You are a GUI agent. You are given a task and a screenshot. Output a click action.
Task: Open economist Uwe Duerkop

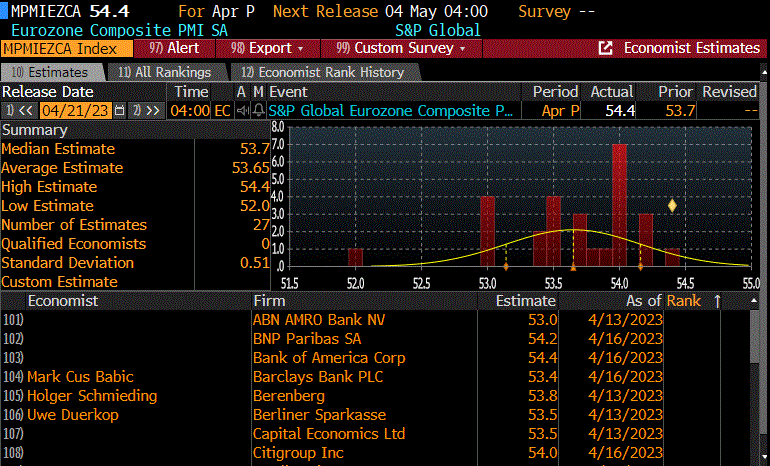tap(73, 415)
